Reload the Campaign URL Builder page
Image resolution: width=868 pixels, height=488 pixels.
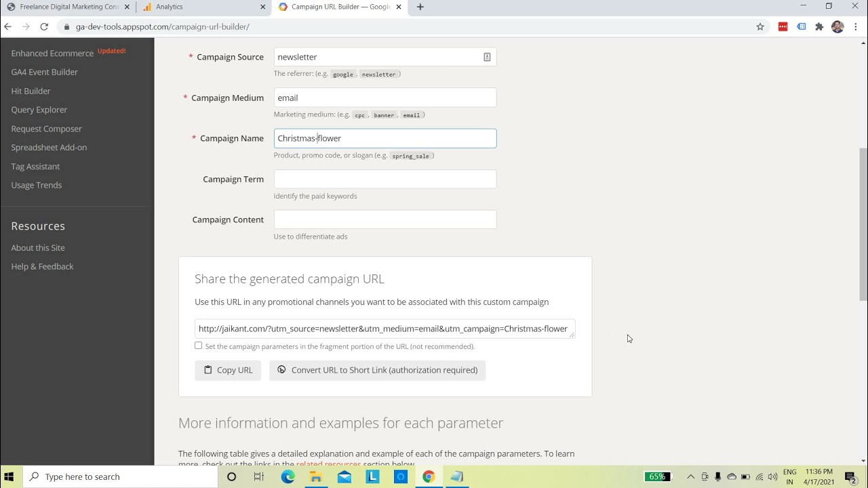pyautogui.click(x=44, y=26)
